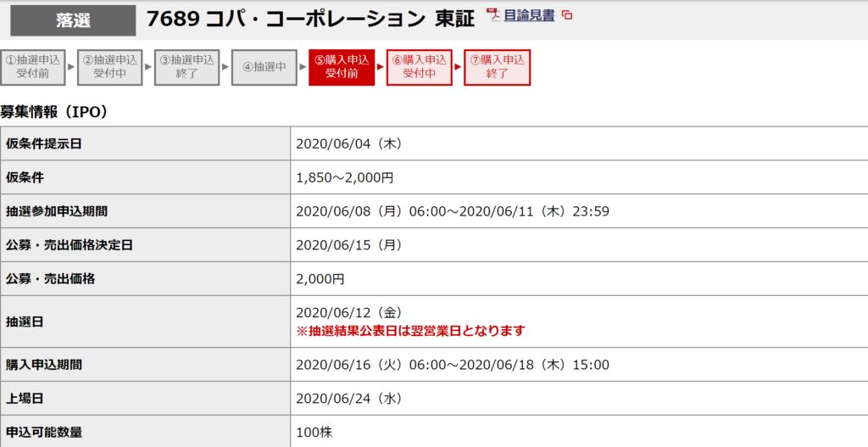
Task: Click the PDF icon beside 目論見書
Action: [x=493, y=15]
